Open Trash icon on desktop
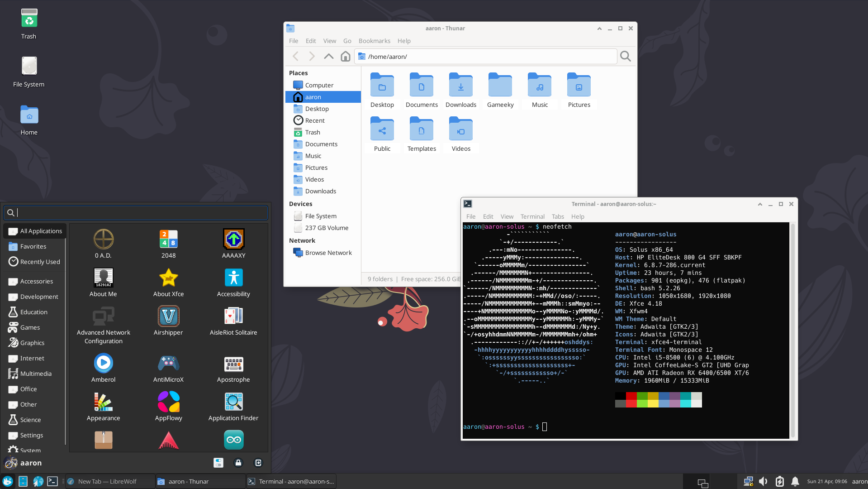The image size is (868, 489). [x=28, y=24]
